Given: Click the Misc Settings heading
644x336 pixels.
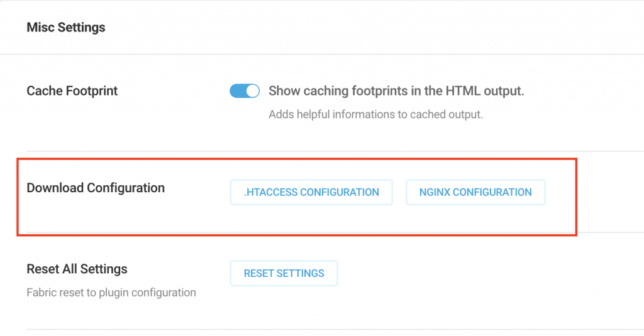Looking at the screenshot, I should tap(65, 28).
